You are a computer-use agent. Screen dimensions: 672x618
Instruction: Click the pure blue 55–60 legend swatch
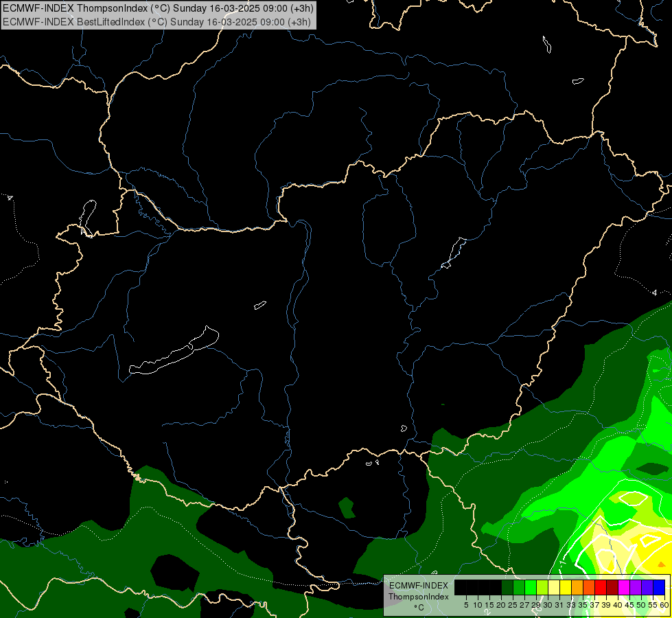659,587
